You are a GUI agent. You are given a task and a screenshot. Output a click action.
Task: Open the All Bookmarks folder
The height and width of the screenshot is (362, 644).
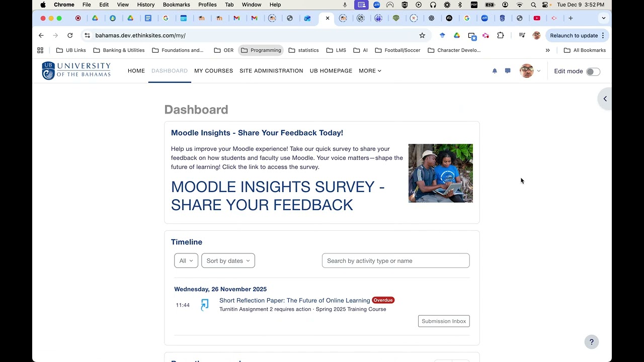pos(585,50)
